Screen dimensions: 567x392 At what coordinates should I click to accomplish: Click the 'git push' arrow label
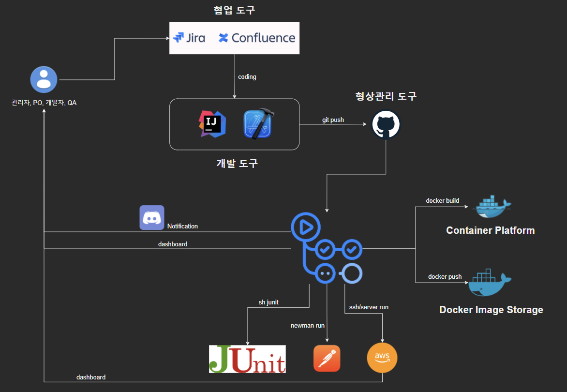(x=333, y=120)
